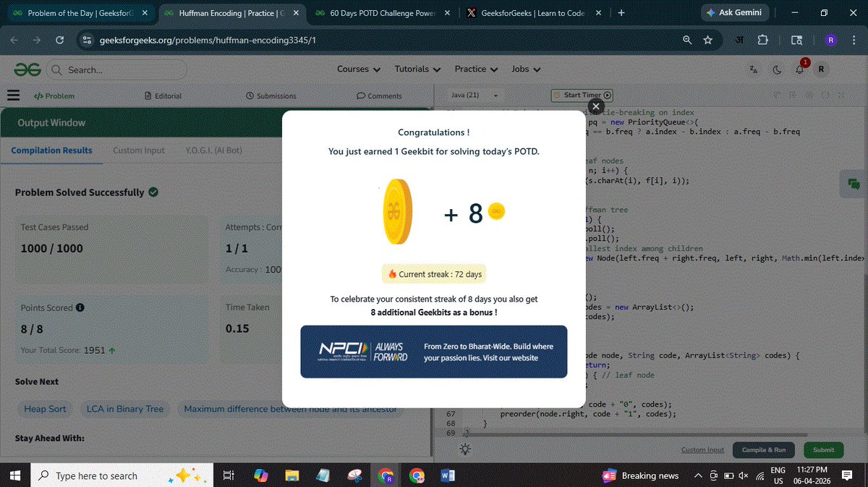868x487 pixels.
Task: Open Chrome profile R avatar in toolbar
Action: pyautogui.click(x=831, y=40)
